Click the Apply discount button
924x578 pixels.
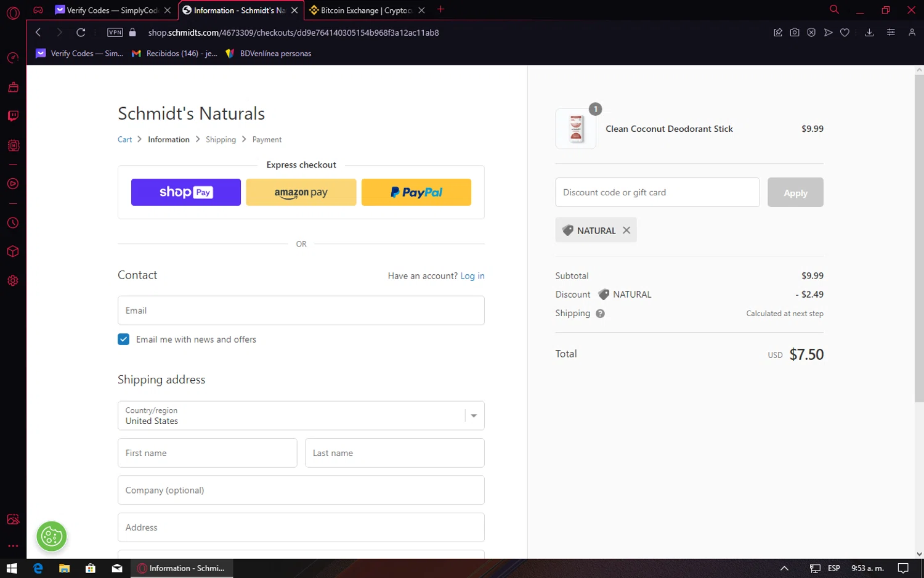[795, 192]
